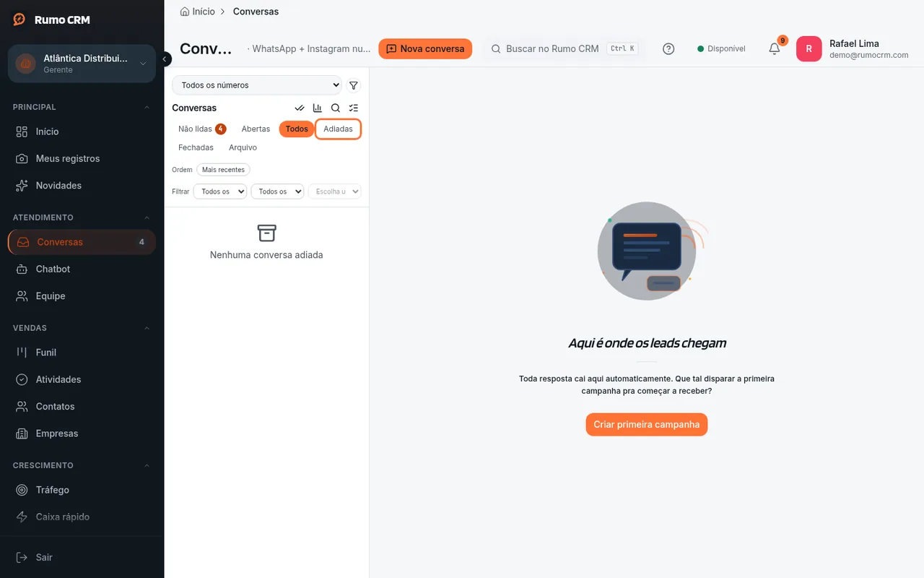Viewport: 924px width, 578px height.
Task: Open the help question mark icon
Action: pyautogui.click(x=668, y=49)
